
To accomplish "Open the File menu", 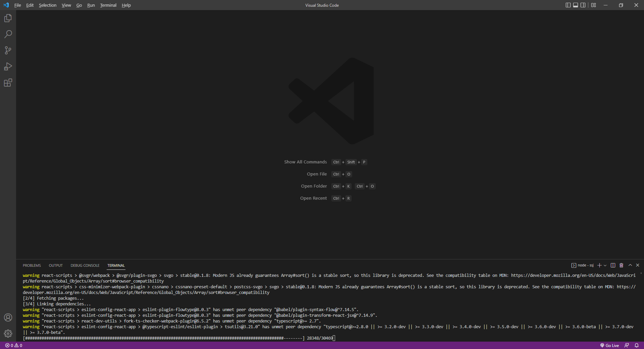I will (x=17, y=5).
